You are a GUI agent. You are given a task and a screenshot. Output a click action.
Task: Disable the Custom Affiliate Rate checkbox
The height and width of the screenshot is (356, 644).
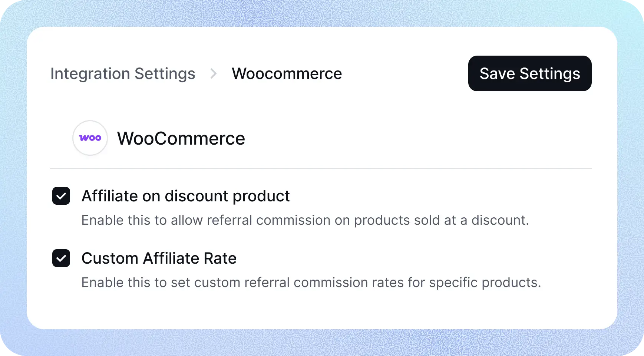pos(61,258)
